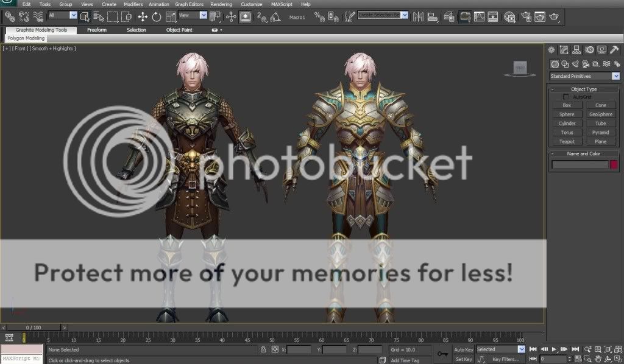Click the Select and Link chain icon
Viewport: 624px width, 364px height.
tap(10, 16)
